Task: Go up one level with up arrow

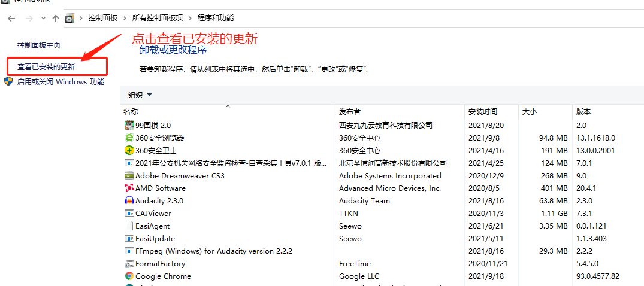Action: (56, 19)
